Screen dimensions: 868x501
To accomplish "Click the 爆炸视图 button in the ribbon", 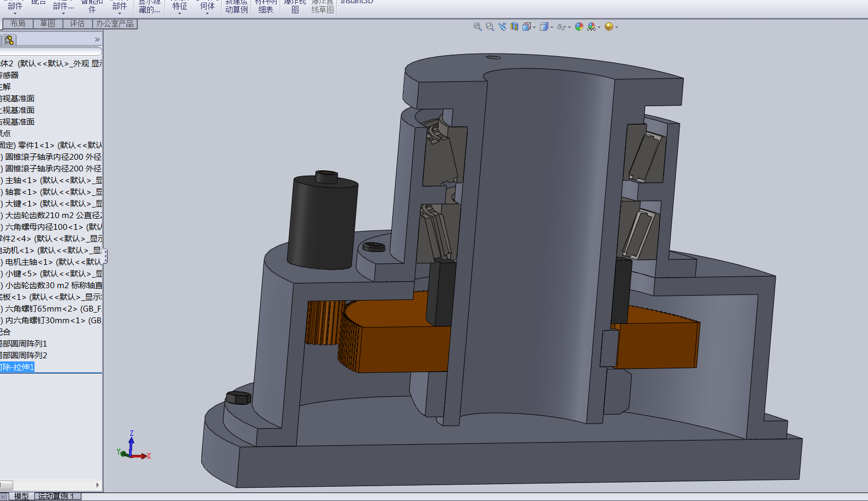I will [x=295, y=6].
